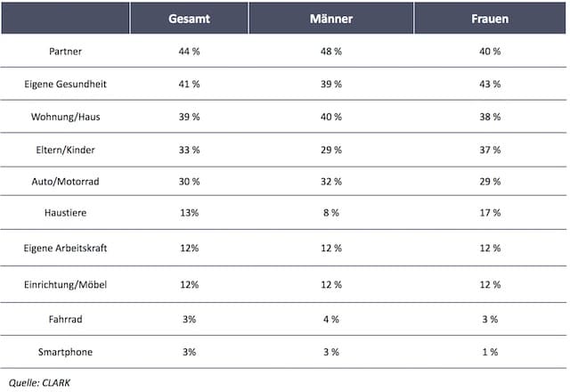The width and height of the screenshot is (570, 392).
Task: Click the Männer column header
Action: point(331,19)
